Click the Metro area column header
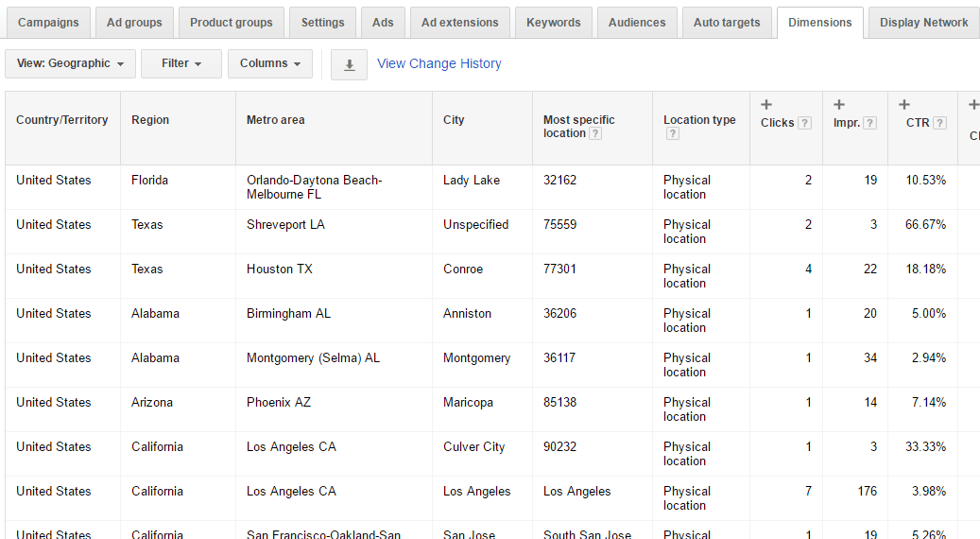 (x=275, y=120)
